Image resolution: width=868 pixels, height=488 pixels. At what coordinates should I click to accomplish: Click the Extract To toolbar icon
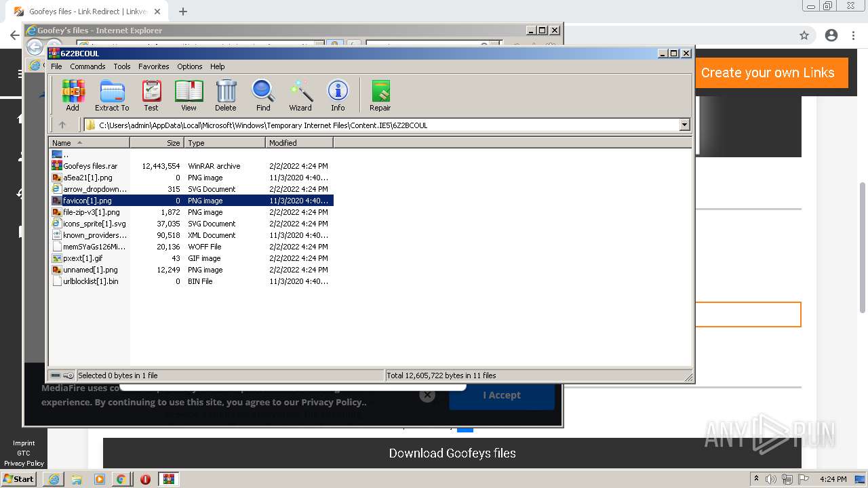pos(112,95)
